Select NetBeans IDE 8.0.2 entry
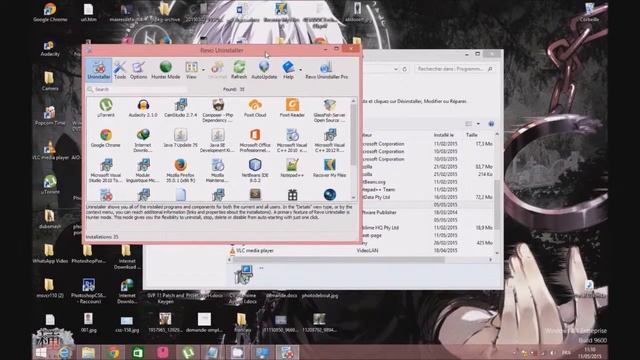 [255, 170]
